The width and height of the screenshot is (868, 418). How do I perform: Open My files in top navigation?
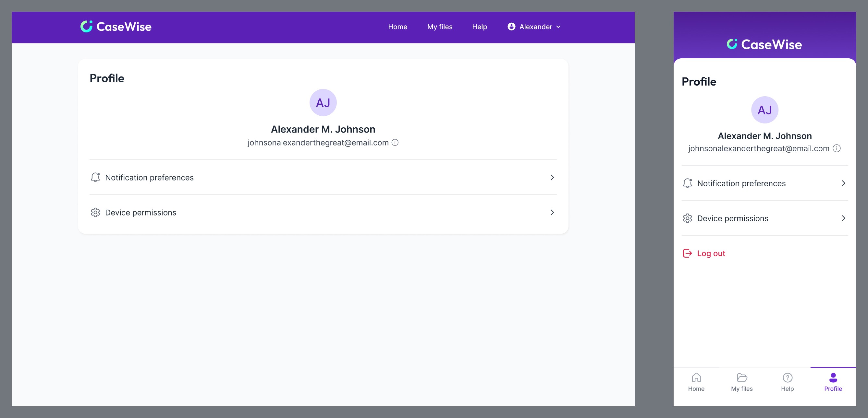tap(439, 27)
